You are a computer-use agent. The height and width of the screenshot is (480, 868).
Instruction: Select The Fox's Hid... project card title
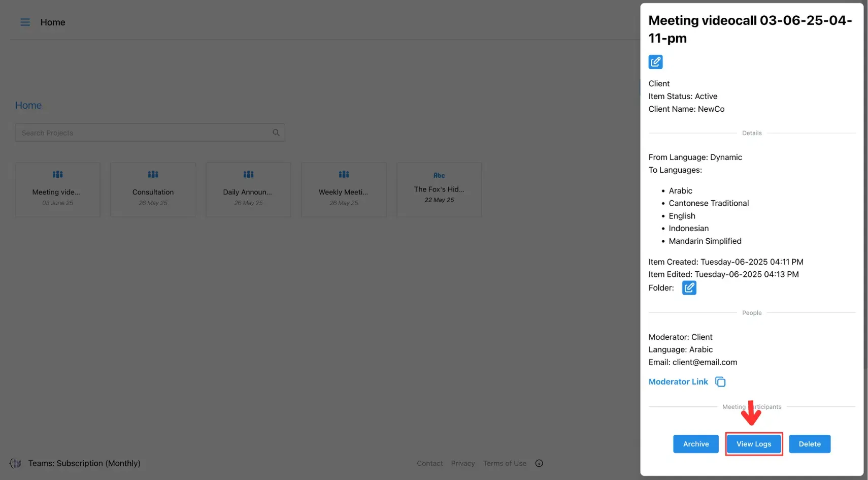pyautogui.click(x=439, y=189)
